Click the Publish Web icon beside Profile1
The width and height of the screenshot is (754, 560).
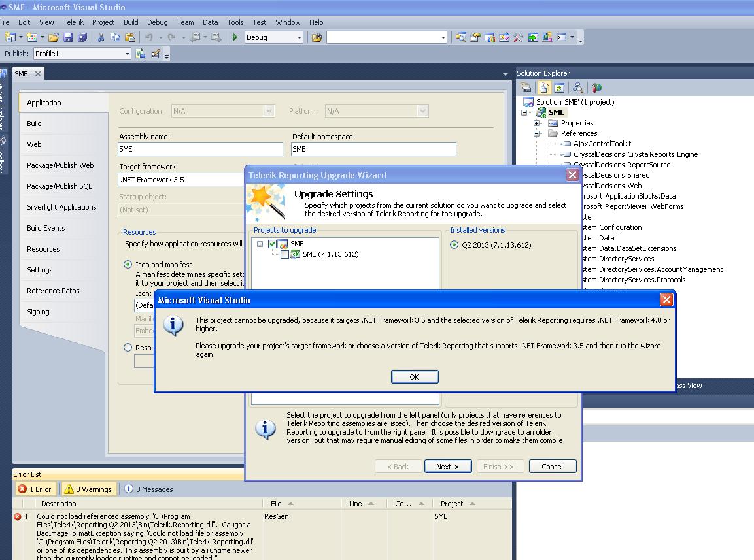pyautogui.click(x=141, y=54)
